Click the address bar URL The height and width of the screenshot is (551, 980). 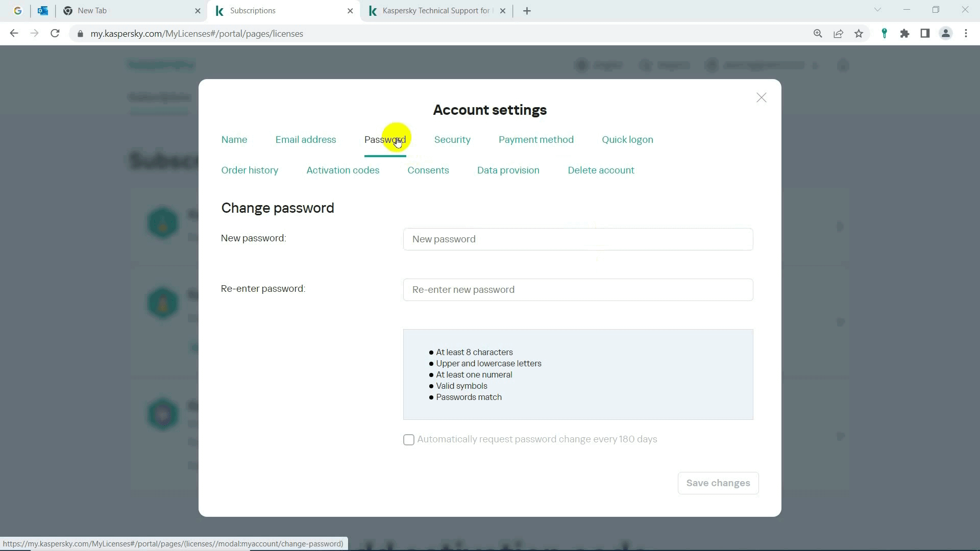(x=197, y=34)
